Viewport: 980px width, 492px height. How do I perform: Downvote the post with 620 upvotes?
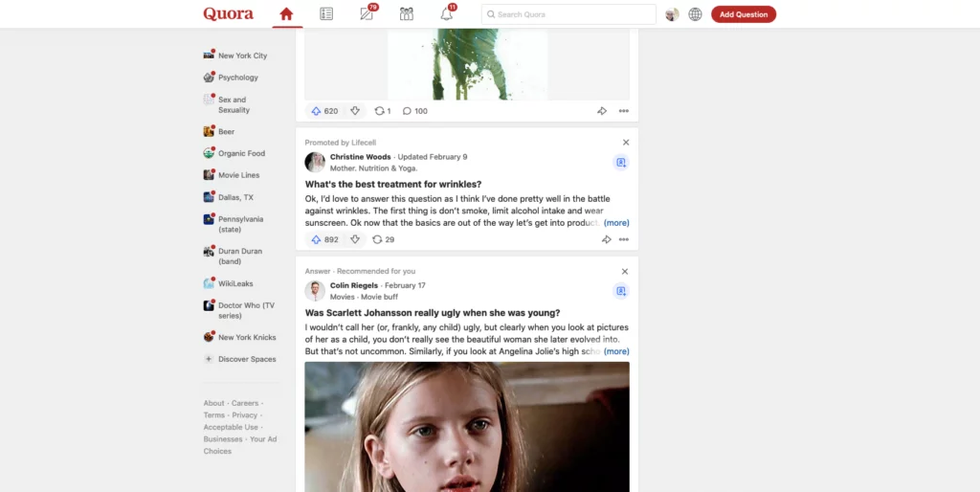[355, 111]
